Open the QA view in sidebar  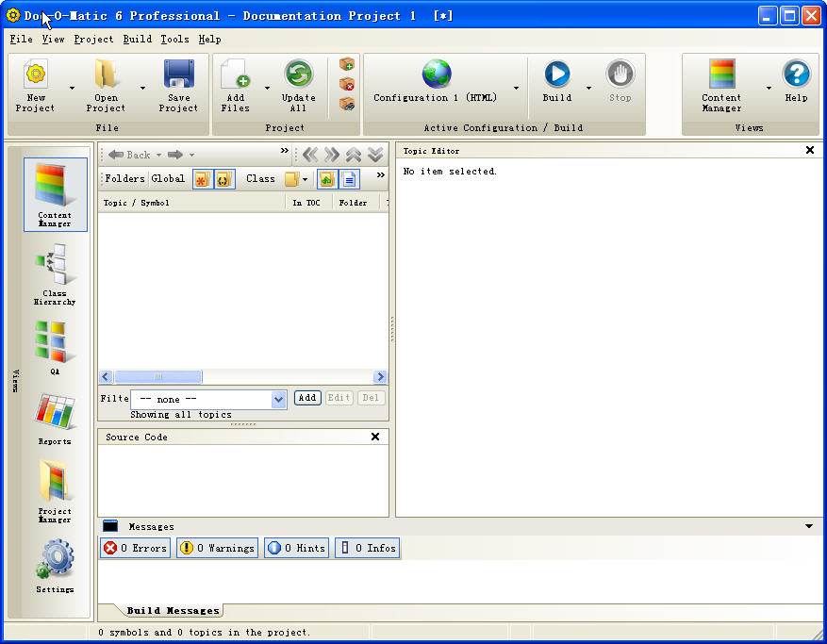pos(55,348)
